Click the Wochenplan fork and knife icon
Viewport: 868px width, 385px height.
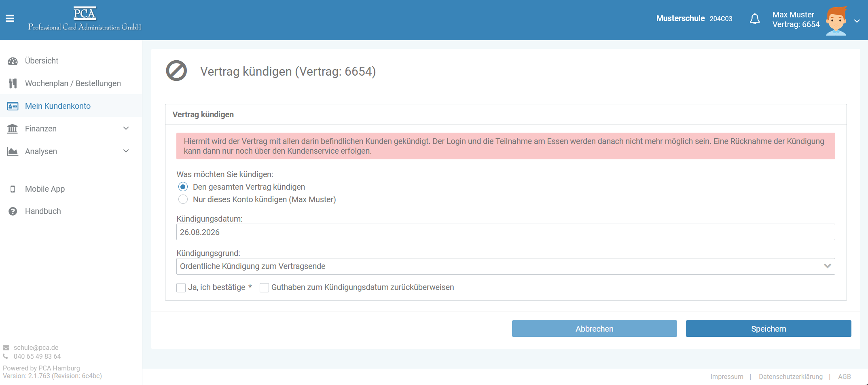(x=13, y=83)
